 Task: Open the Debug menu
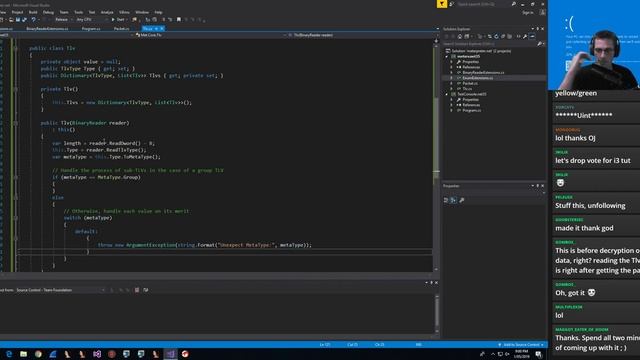(48, 12)
